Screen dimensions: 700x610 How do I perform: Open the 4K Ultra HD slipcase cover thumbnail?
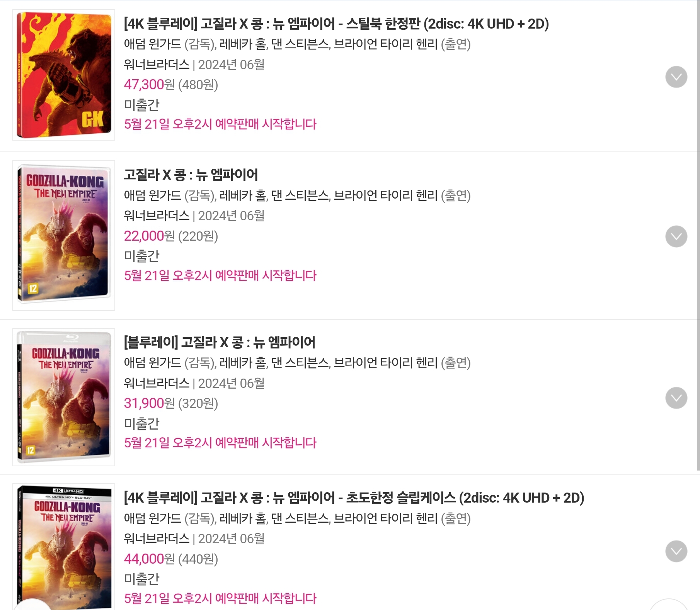coord(64,547)
